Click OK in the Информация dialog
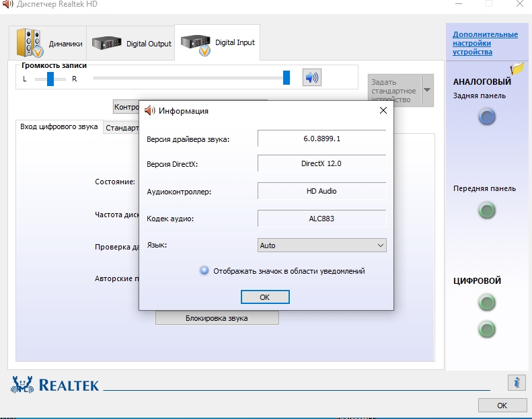The image size is (532, 419). (x=265, y=297)
